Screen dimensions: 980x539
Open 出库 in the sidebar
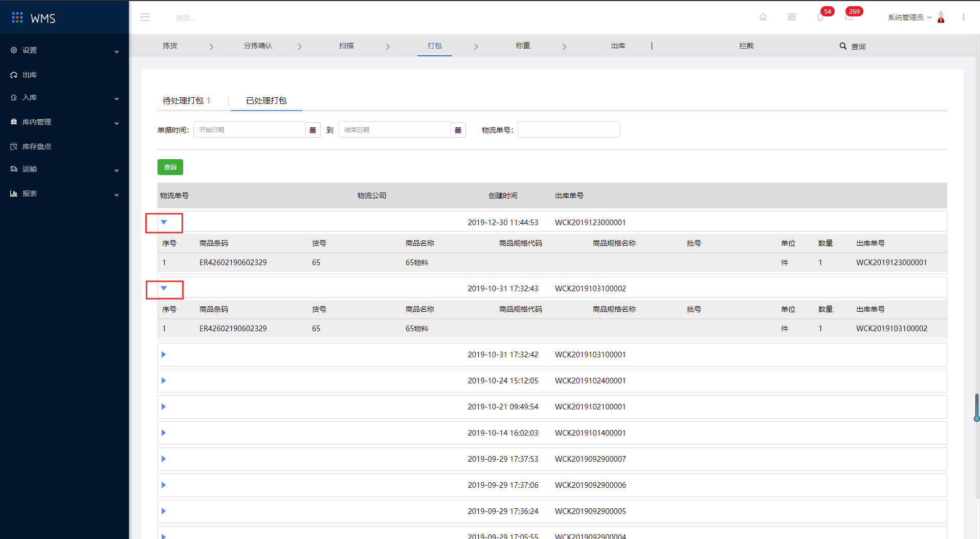(30, 75)
